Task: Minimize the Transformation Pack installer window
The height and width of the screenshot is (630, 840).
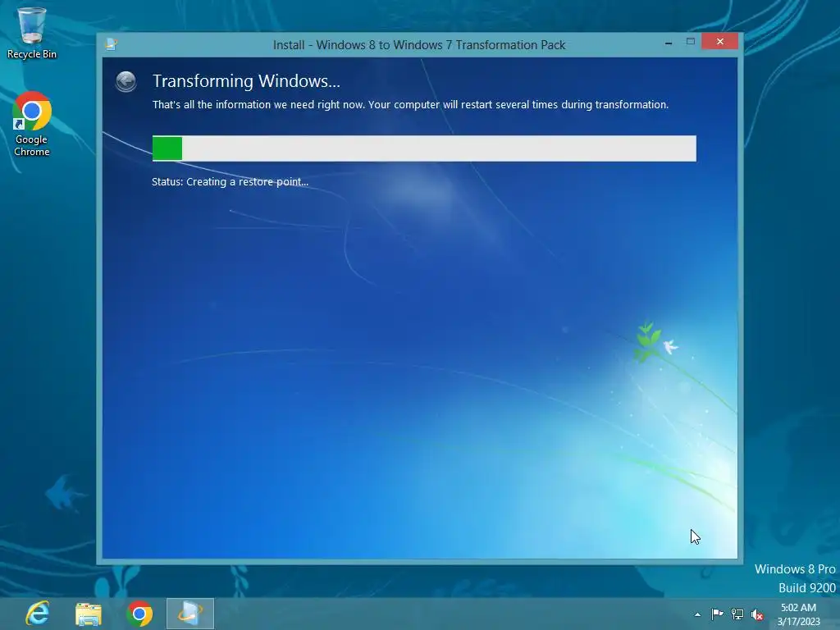Action: [x=668, y=43]
